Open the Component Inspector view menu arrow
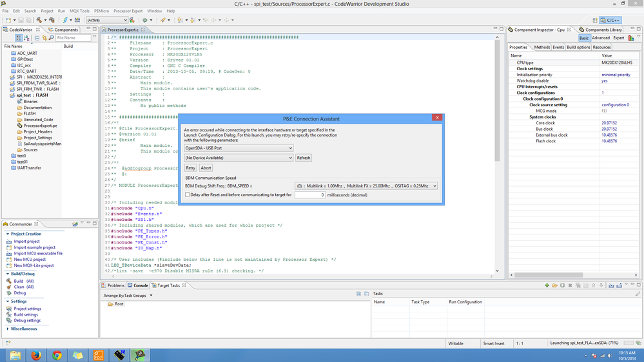 [639, 38]
